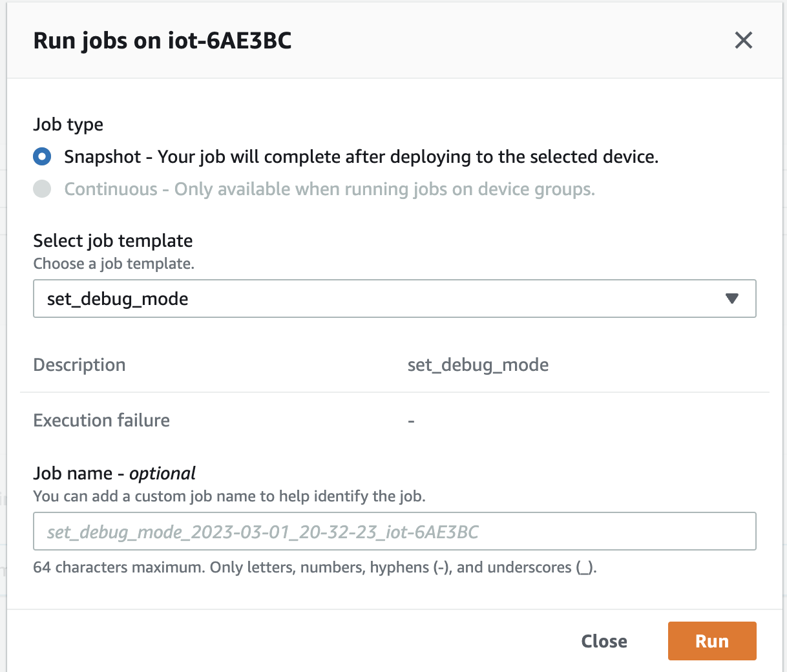Image resolution: width=787 pixels, height=672 pixels.
Task: Click the dialog title Run jobs on iot-6AE3BC
Action: click(x=162, y=40)
